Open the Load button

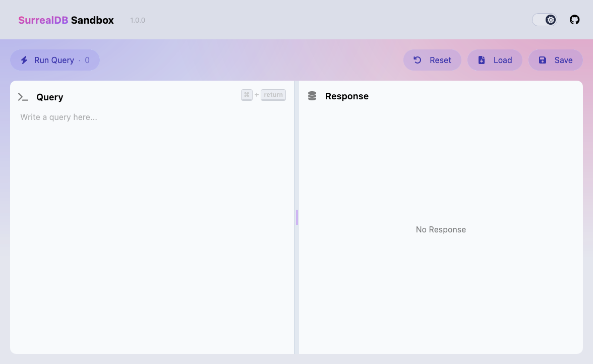coord(495,60)
